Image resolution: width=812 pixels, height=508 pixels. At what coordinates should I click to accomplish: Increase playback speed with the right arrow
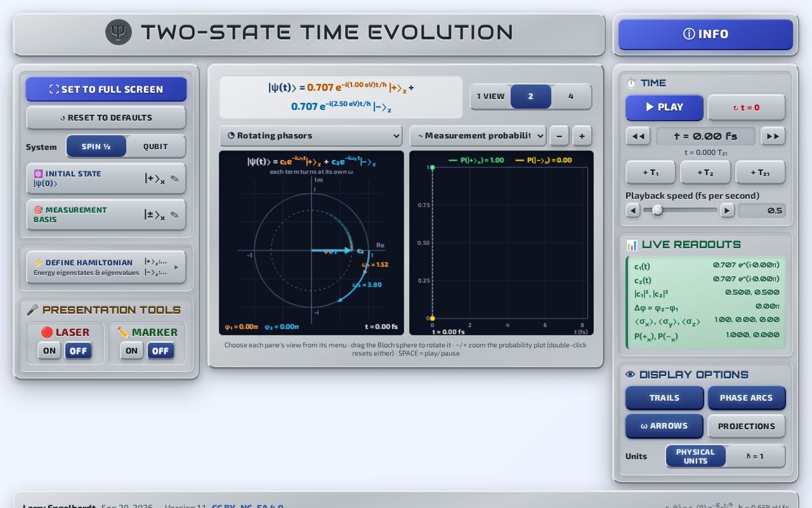pos(728,210)
